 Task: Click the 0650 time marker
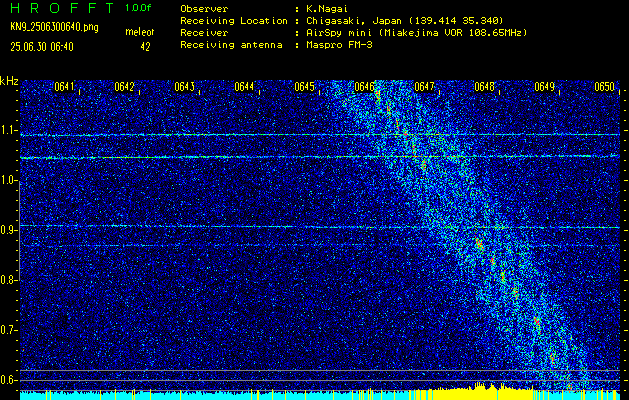[x=605, y=87]
